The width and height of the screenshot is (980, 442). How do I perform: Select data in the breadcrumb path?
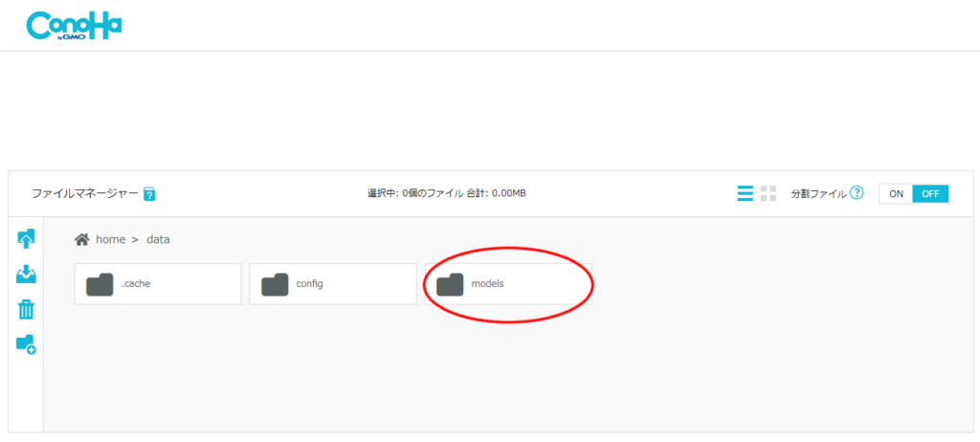(158, 239)
